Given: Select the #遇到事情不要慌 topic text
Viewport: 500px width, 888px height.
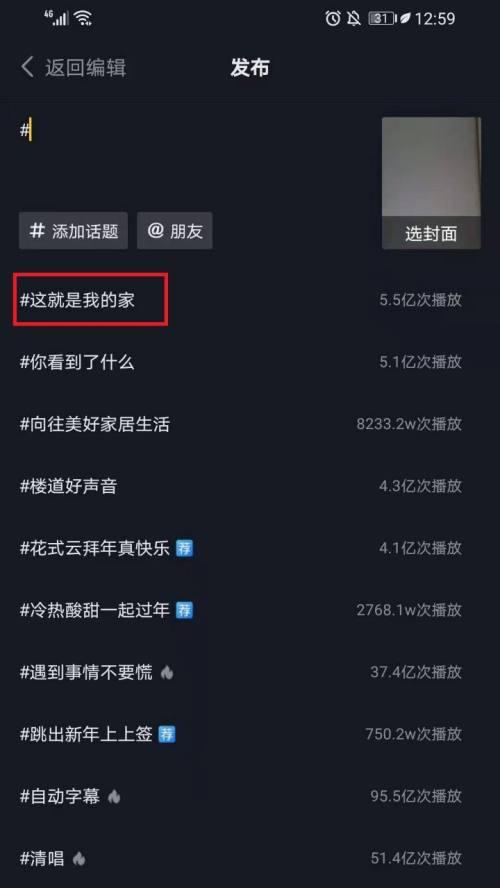Looking at the screenshot, I should click(86, 672).
